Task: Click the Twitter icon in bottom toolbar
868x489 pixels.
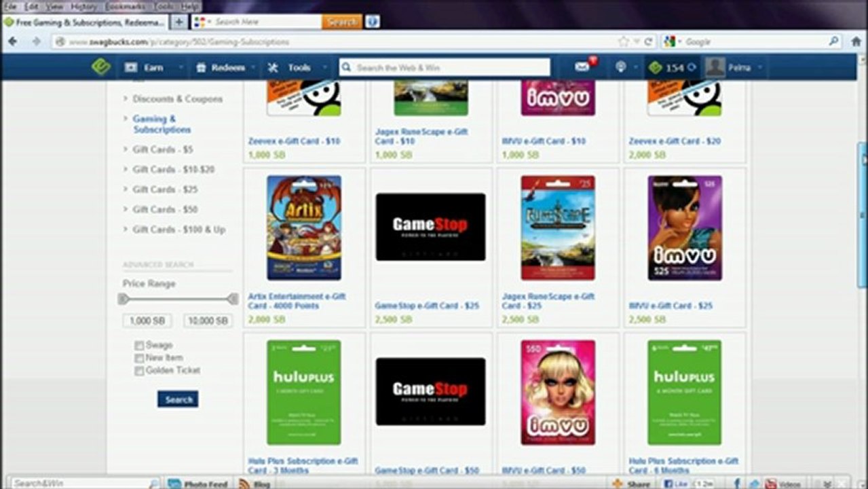Action: tap(753, 484)
